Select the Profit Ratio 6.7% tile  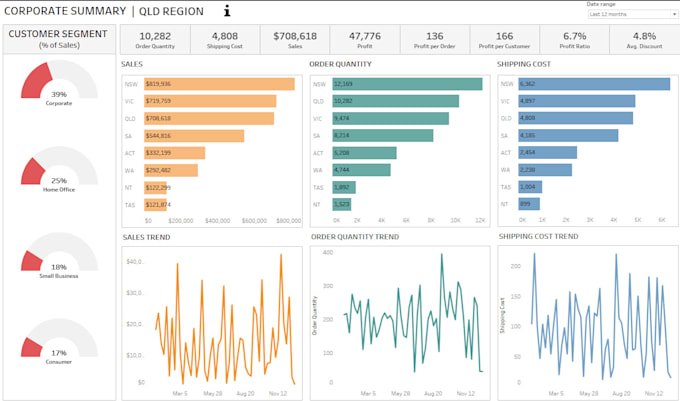[574, 39]
